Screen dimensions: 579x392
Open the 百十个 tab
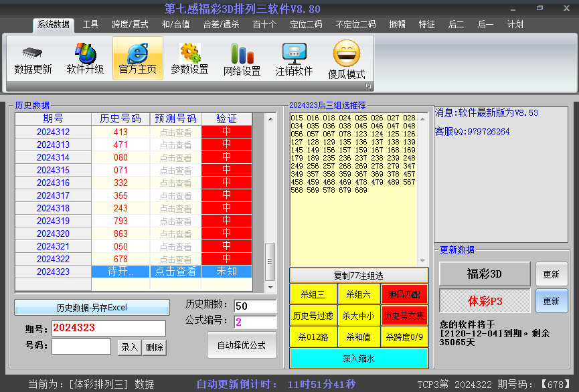coord(264,25)
